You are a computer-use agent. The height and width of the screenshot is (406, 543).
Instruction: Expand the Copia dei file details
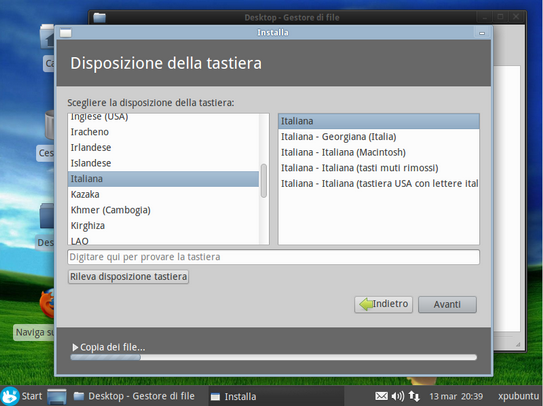tap(75, 347)
